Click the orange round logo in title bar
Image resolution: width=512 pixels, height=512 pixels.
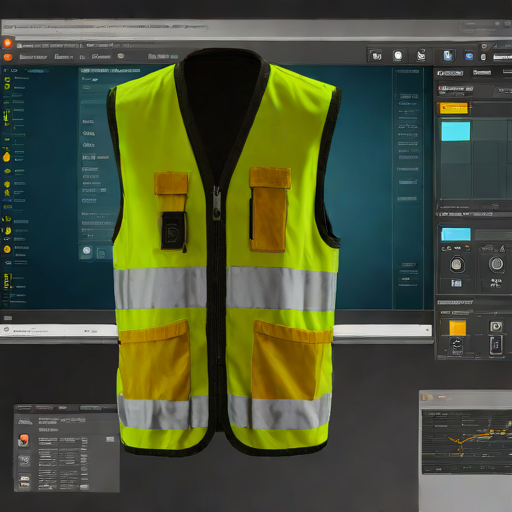pyautogui.click(x=7, y=43)
